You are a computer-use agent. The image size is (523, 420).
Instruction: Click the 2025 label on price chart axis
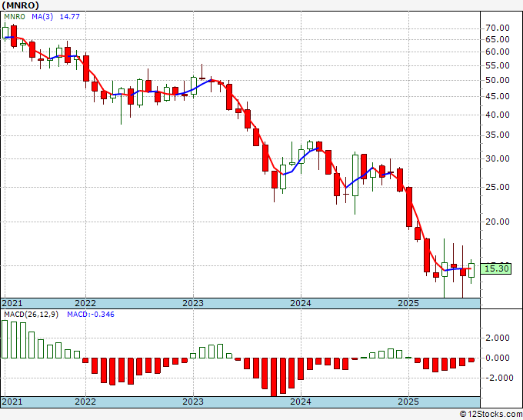tap(408, 303)
